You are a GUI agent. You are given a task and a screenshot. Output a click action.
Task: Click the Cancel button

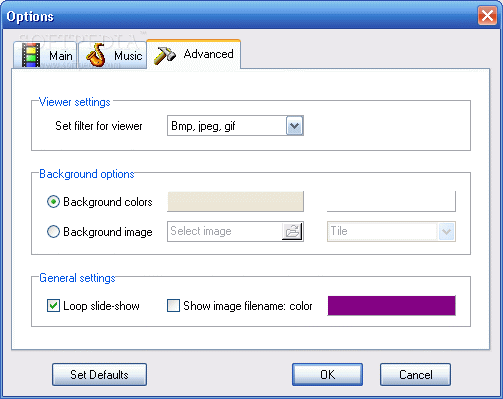[x=415, y=375]
